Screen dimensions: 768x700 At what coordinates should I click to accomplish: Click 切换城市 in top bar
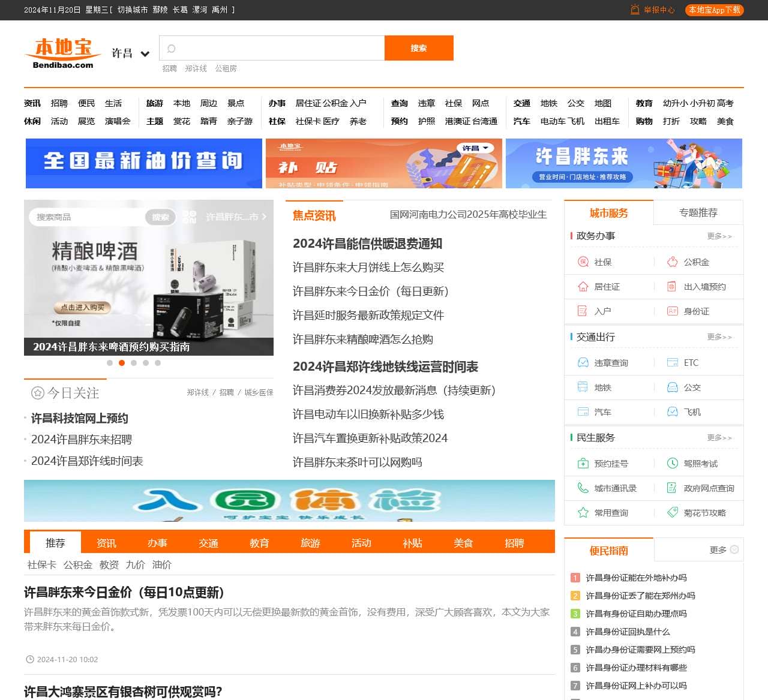click(133, 10)
